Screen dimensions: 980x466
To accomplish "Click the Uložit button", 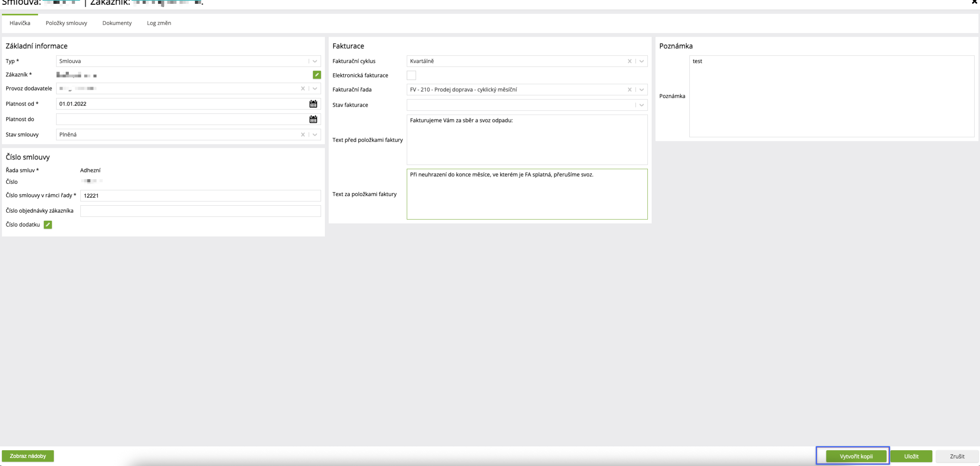I will pos(911,456).
